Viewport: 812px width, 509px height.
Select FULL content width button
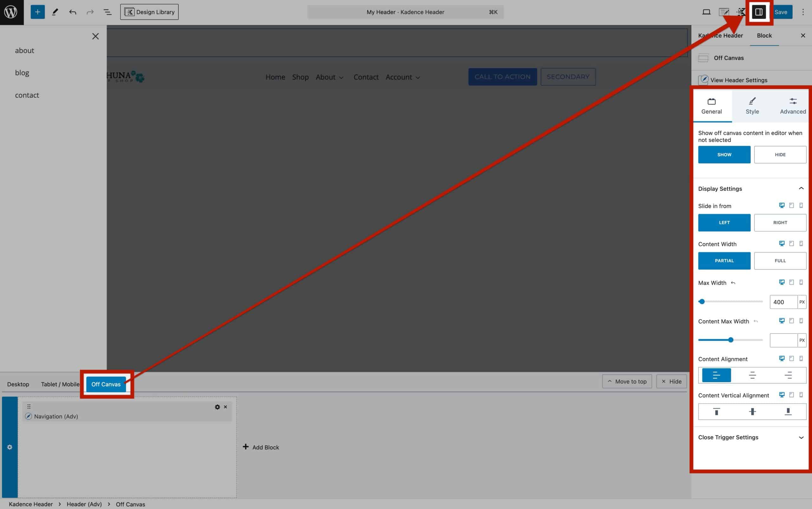780,260
